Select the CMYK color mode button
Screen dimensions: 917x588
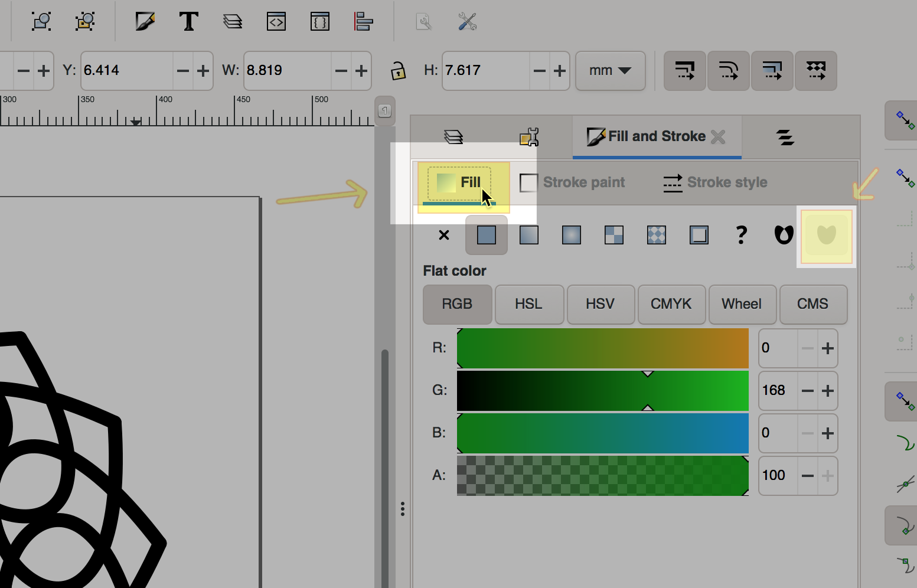671,304
